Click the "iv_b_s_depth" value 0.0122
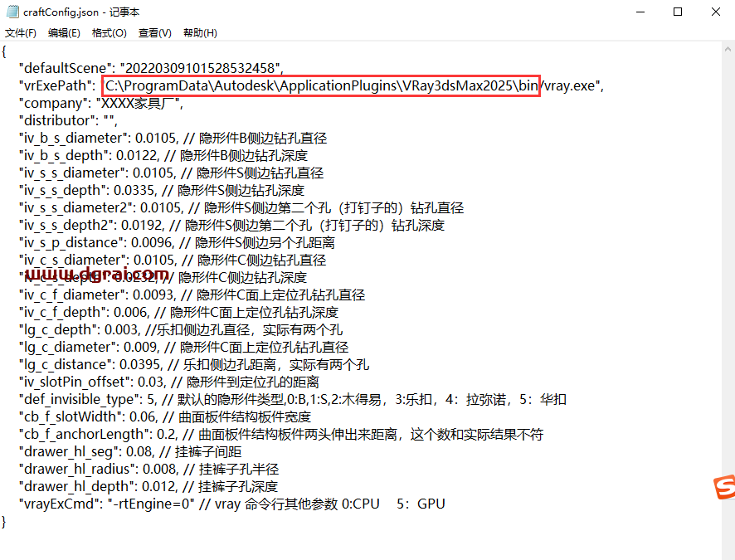The height and width of the screenshot is (560, 735). [138, 156]
